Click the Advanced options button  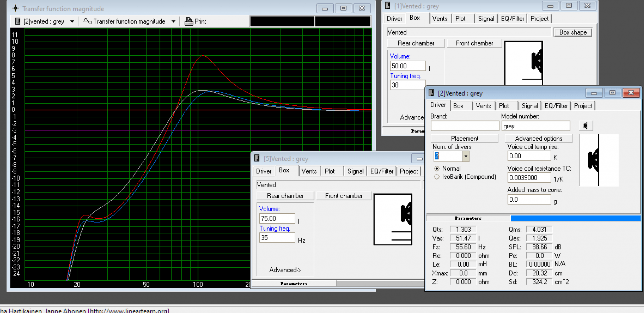click(x=538, y=139)
